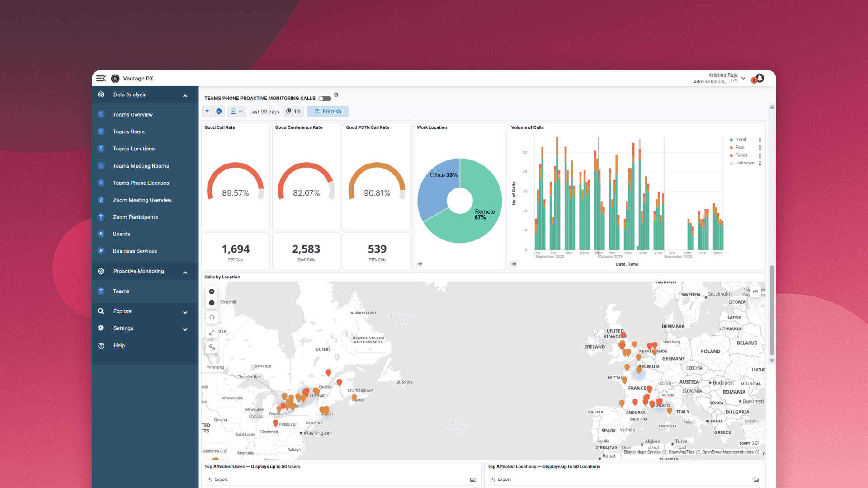This screenshot has height=488, width=868.
Task: Collapse the Proactive Monitoring section
Action: coord(185,272)
